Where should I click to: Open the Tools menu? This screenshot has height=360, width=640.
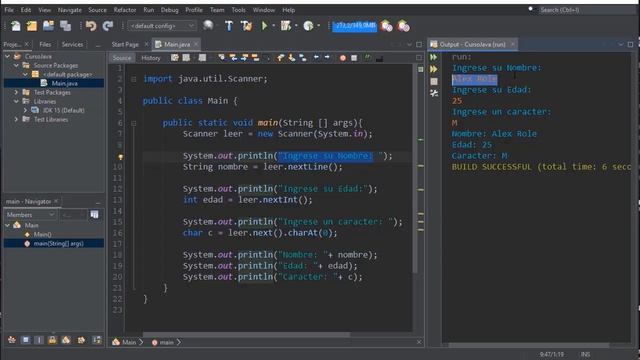238,10
